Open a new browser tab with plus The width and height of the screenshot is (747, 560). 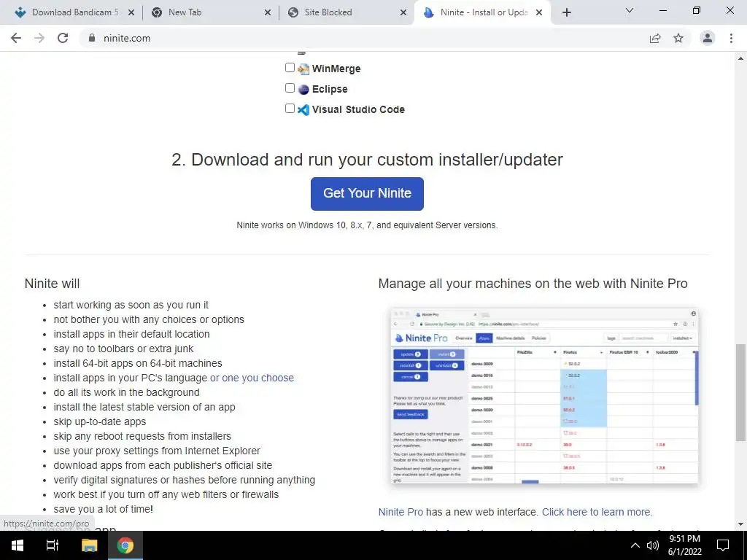pyautogui.click(x=566, y=12)
